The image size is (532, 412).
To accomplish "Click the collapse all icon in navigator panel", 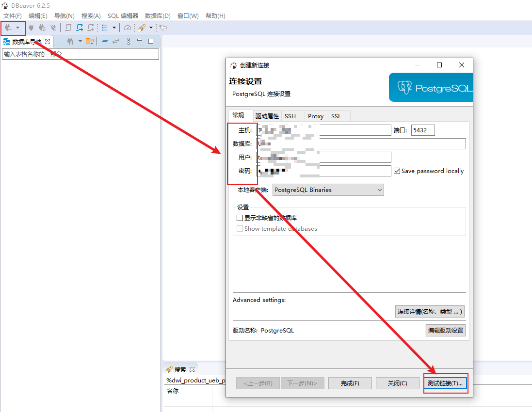I will [105, 41].
